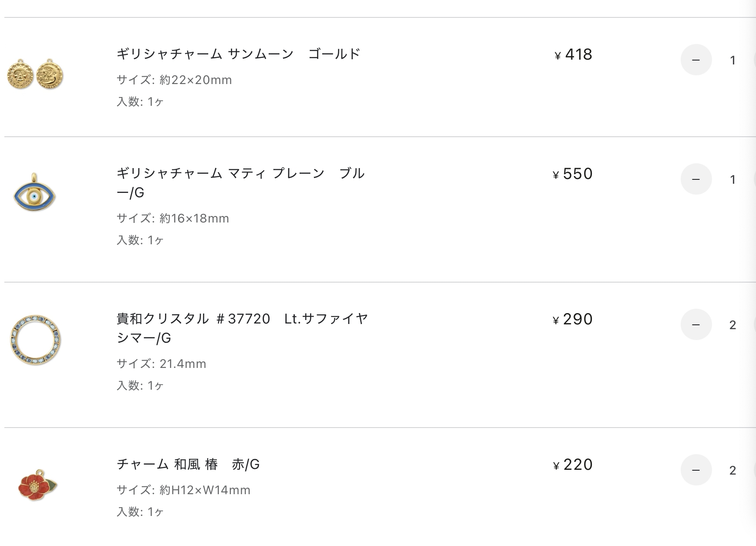Open product ギリシャチャーム マティ プレーン ブルー/G
Viewport: 756px width, 546px height.
[x=240, y=183]
